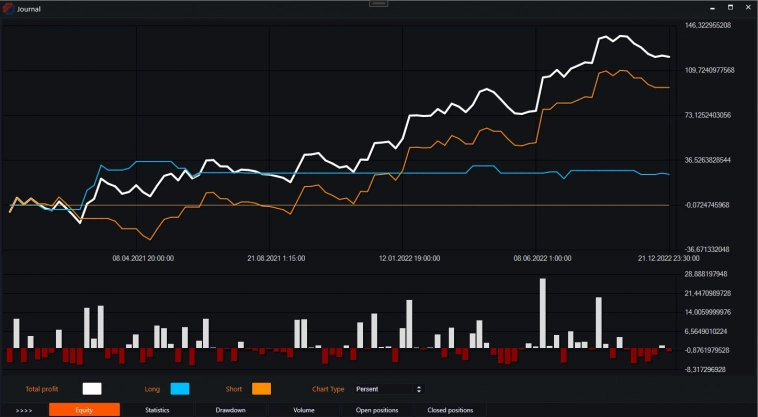
Task: Click the orange Short color swatch
Action: (261, 388)
